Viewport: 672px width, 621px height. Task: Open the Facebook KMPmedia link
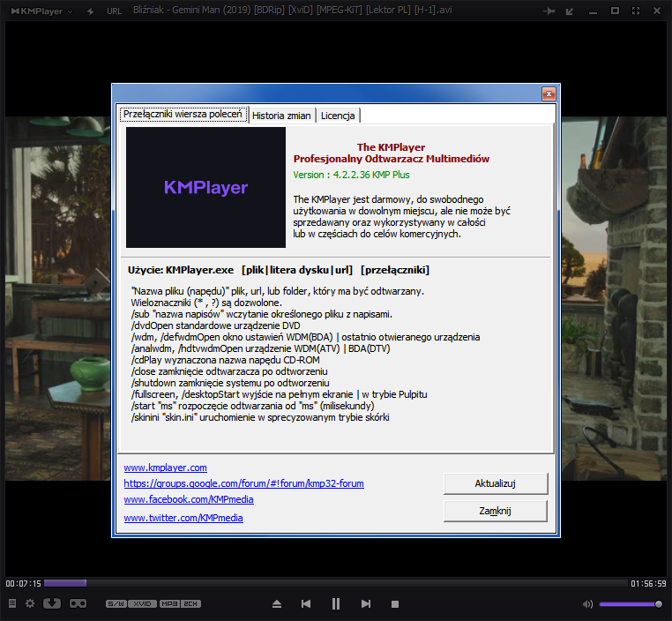(x=189, y=499)
